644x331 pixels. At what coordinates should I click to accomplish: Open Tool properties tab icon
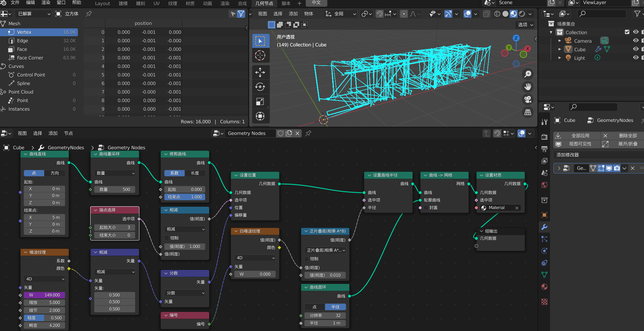tap(545, 122)
